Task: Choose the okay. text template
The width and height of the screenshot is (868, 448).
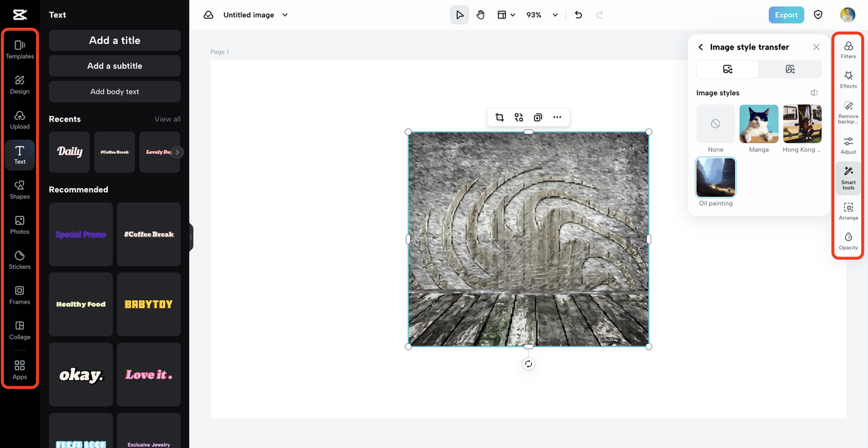Action: pyautogui.click(x=81, y=375)
